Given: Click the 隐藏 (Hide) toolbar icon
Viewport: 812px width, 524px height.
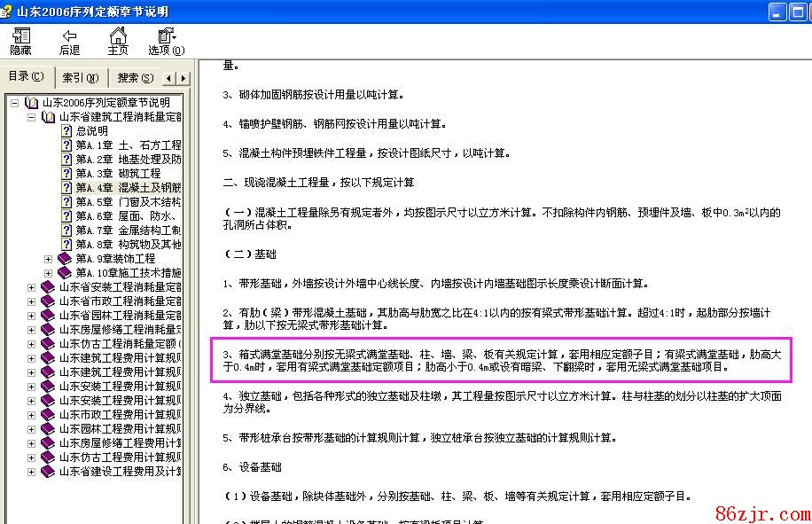Looking at the screenshot, I should pyautogui.click(x=20, y=41).
